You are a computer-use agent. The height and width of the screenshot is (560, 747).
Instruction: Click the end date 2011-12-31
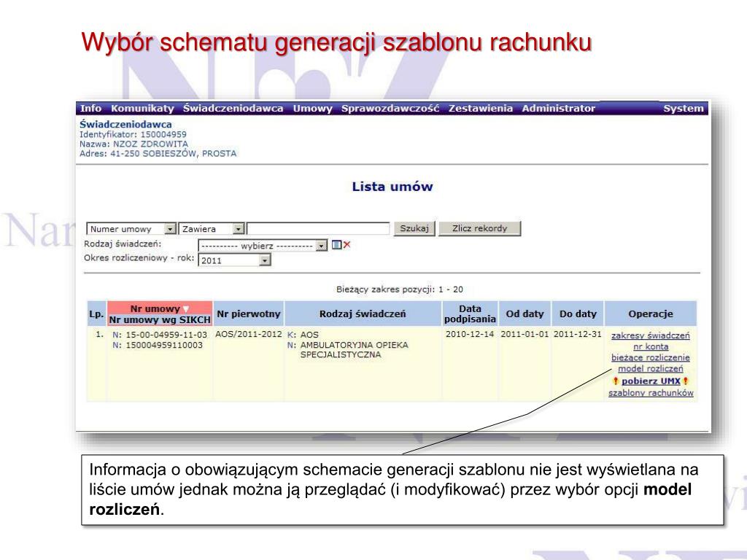578,334
